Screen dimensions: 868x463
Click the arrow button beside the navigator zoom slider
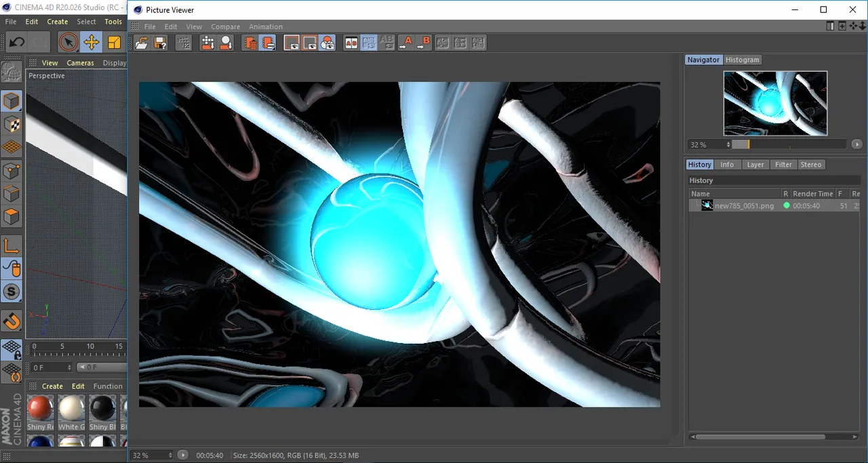click(x=857, y=144)
